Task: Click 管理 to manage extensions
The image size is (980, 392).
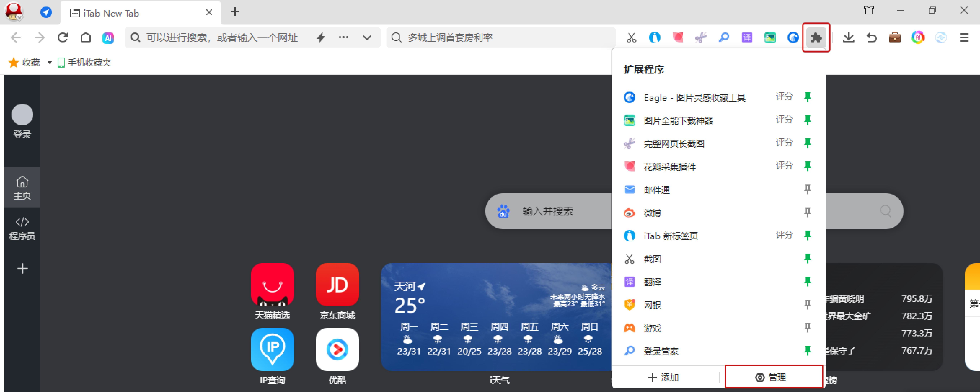Action: 774,377
